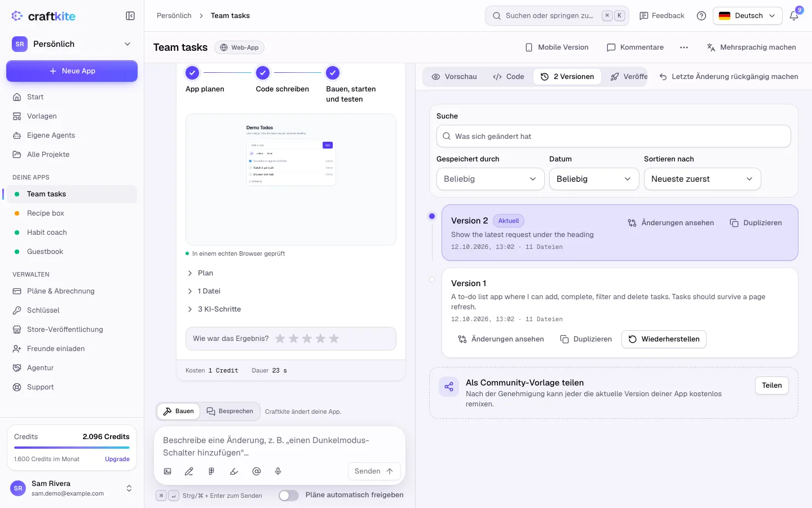Open Deutsch language selector
This screenshot has width=812, height=508.
[x=748, y=16]
